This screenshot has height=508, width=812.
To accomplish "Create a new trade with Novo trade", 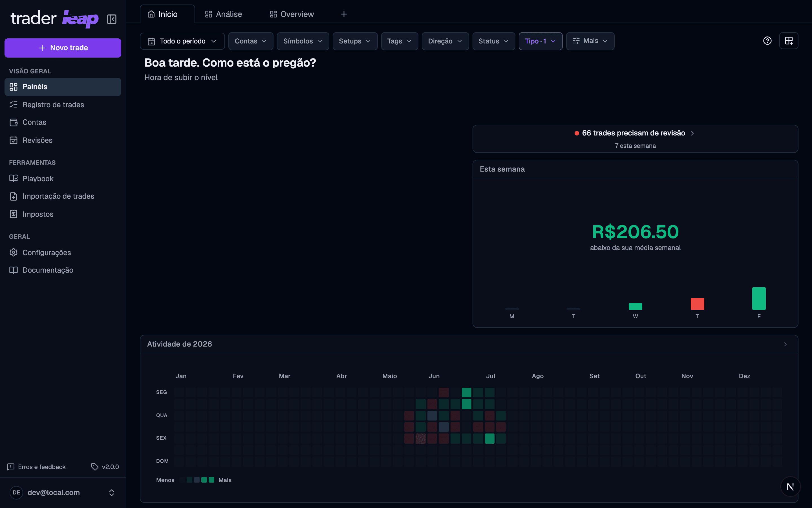I will 63,48.
